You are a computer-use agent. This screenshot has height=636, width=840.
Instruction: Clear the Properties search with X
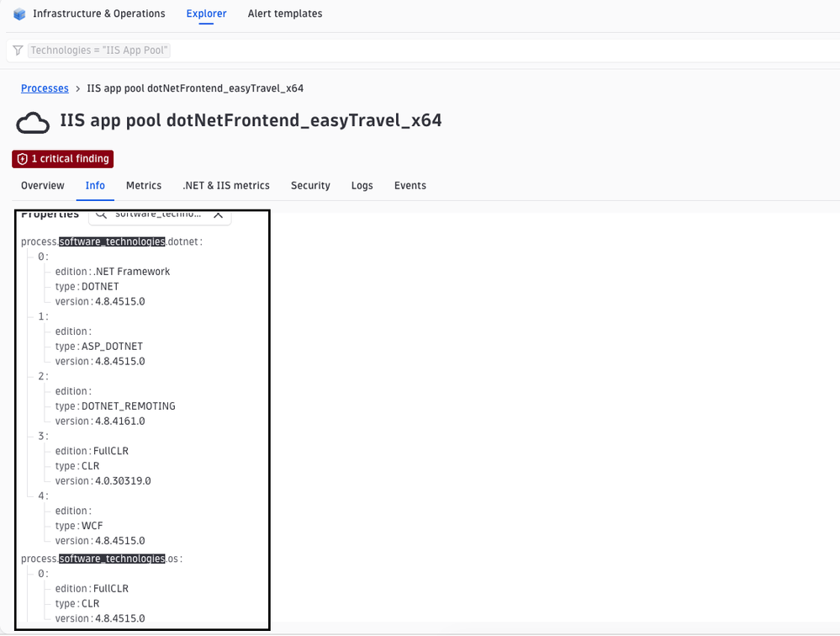point(218,215)
